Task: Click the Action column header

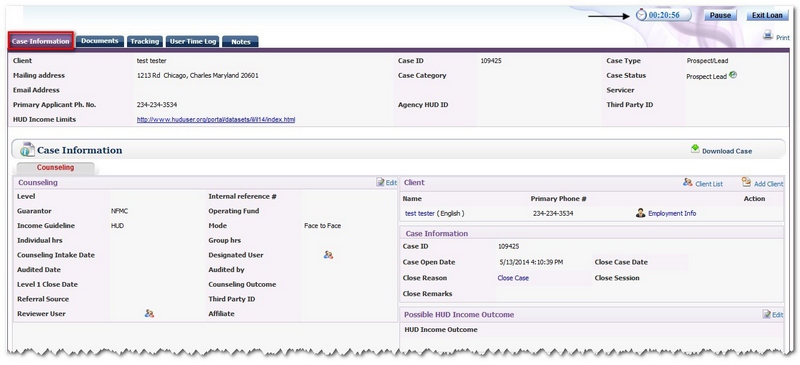Action: pos(754,199)
